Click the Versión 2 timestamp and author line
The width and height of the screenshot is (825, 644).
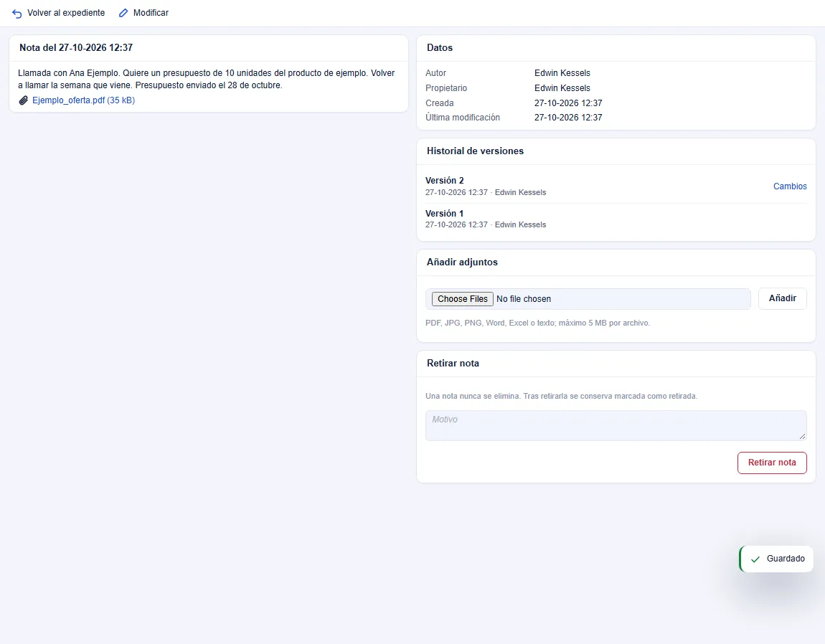tap(486, 193)
